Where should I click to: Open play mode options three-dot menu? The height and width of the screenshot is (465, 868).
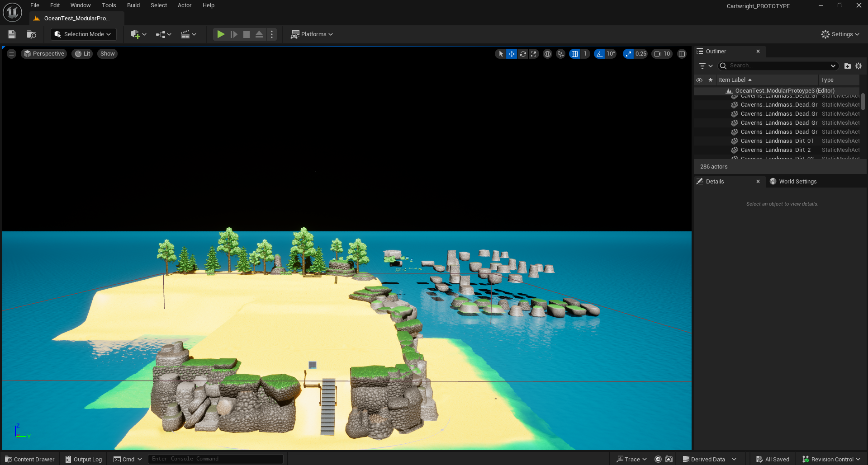point(272,34)
